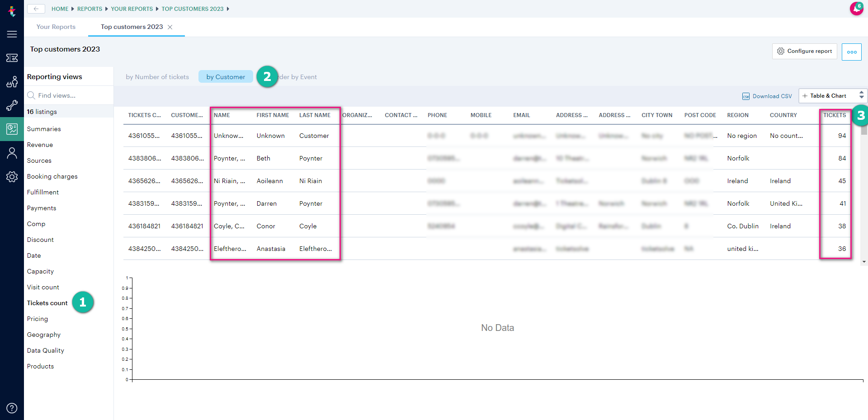The height and width of the screenshot is (420, 868).
Task: Open the three-dot more options menu
Action: point(852,52)
